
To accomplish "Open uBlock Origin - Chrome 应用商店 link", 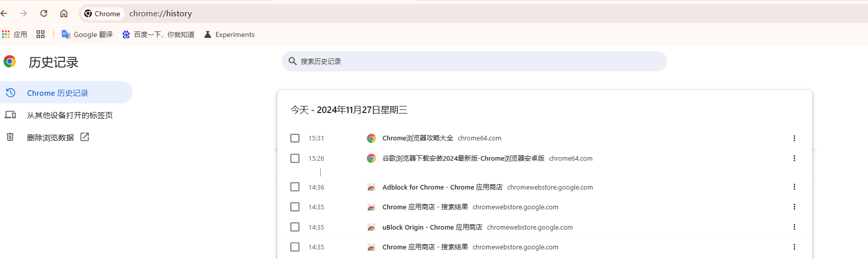I will pyautogui.click(x=432, y=227).
